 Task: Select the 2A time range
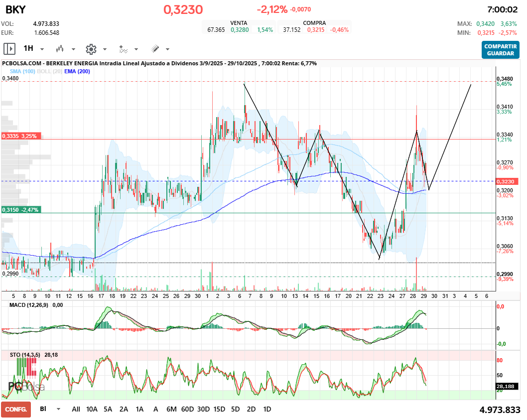point(124,409)
